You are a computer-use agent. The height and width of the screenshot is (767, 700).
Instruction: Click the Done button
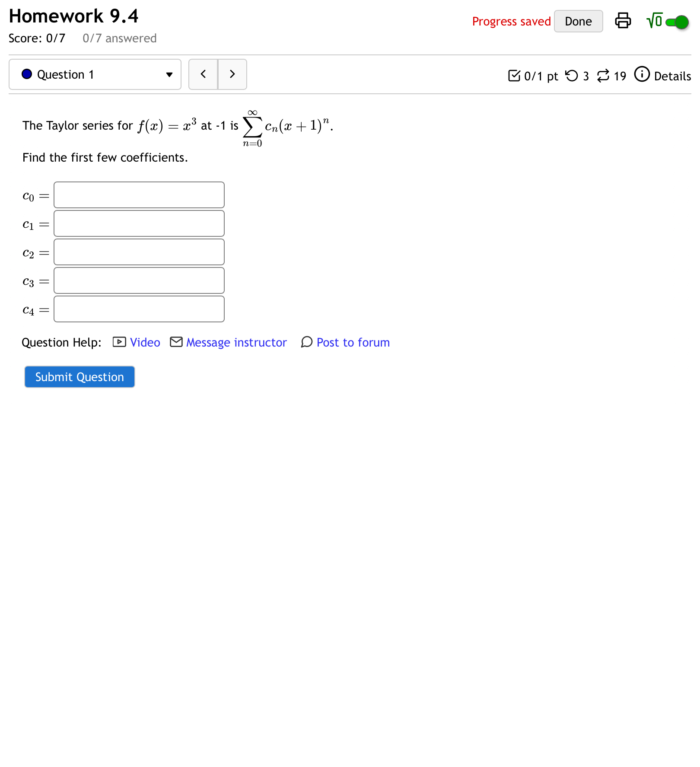pos(578,21)
